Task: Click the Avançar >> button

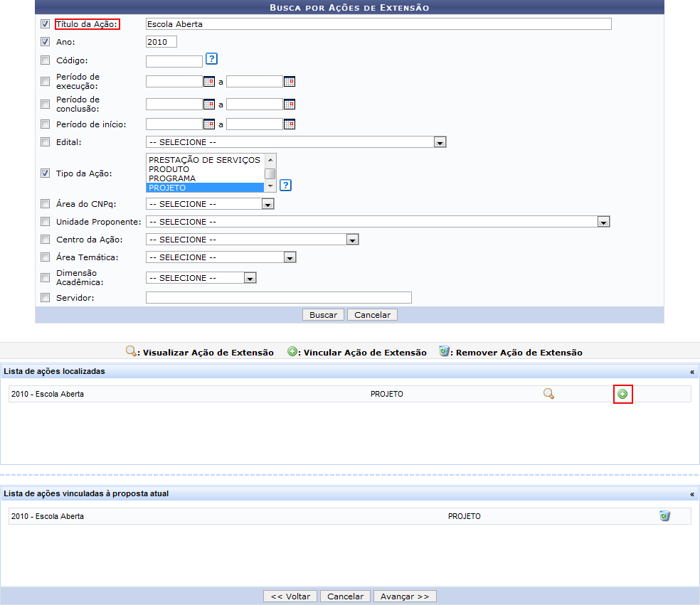Action: pyautogui.click(x=405, y=596)
